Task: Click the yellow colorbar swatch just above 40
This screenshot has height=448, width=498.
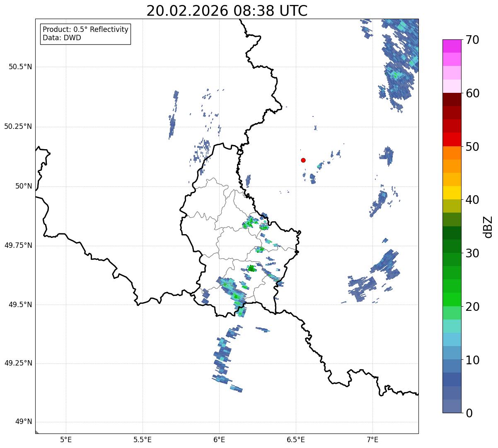Action: tap(452, 193)
